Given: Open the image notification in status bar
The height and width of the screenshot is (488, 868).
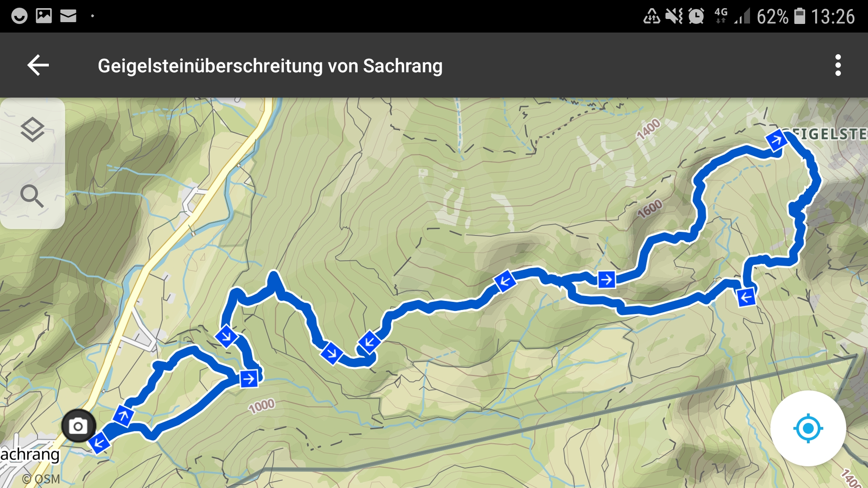Looking at the screenshot, I should (44, 16).
